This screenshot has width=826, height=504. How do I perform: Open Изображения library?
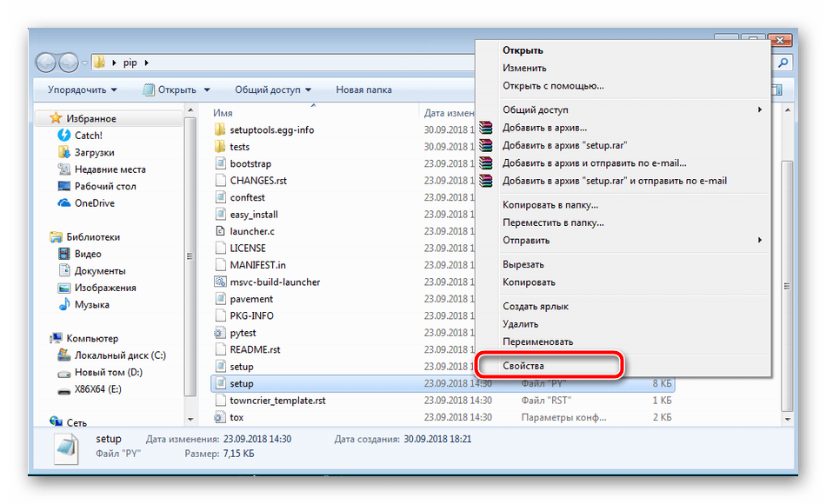click(x=105, y=288)
